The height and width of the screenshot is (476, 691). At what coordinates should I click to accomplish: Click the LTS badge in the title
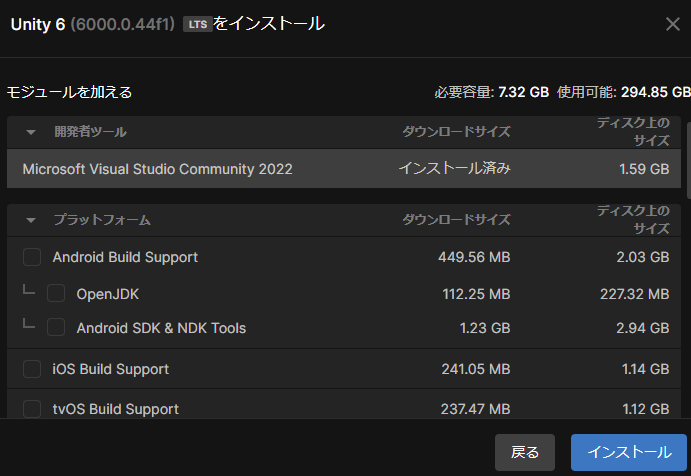(198, 24)
